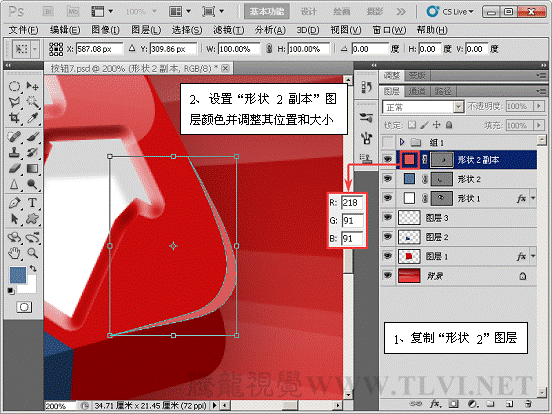The width and height of the screenshot is (552, 414).
Task: Select the Eraser tool
Action: (14, 169)
